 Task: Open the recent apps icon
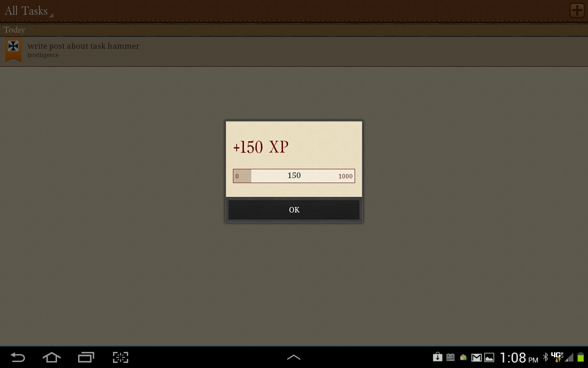(86, 357)
